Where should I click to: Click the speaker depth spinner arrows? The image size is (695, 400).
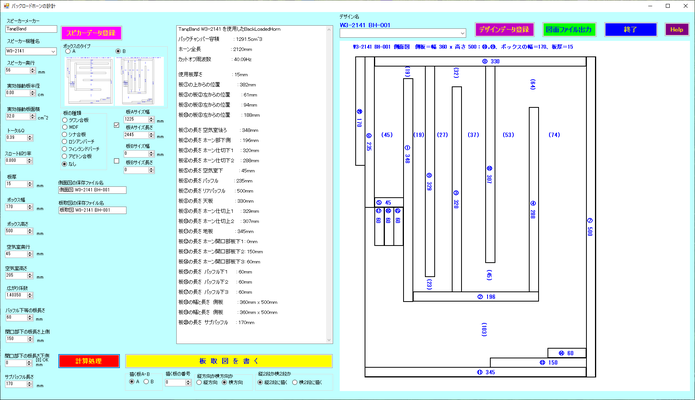(x=33, y=71)
